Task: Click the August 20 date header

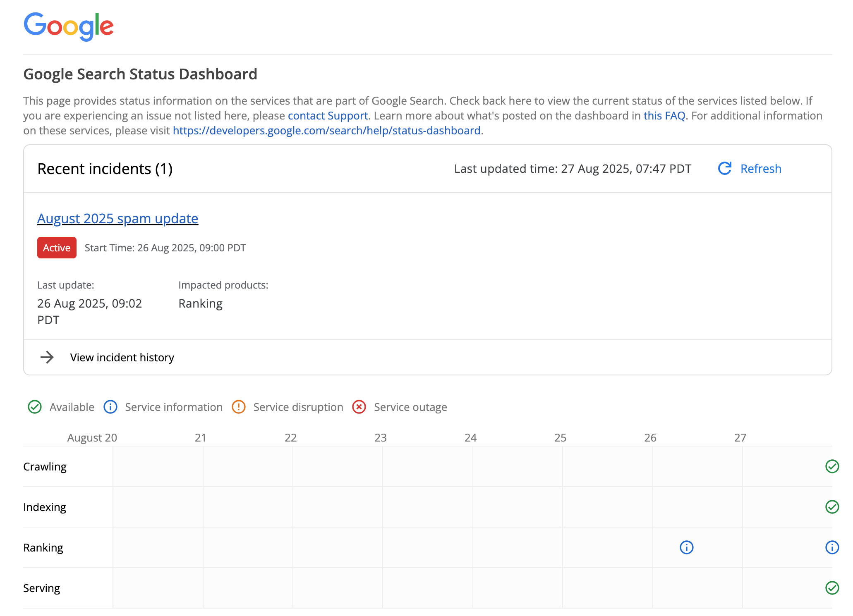Action: point(92,437)
